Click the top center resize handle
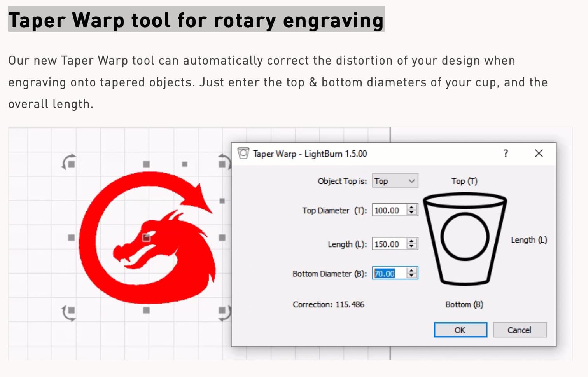The height and width of the screenshot is (377, 588). (146, 164)
